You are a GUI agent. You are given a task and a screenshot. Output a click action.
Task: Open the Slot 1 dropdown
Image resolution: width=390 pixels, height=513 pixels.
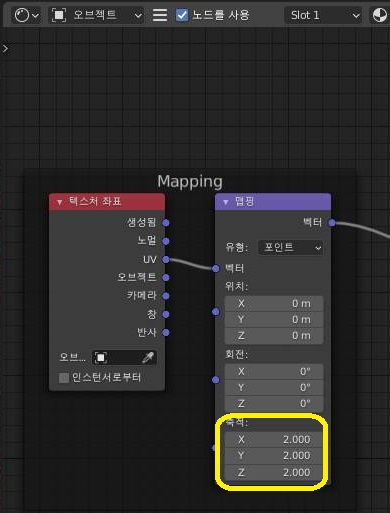coord(324,15)
